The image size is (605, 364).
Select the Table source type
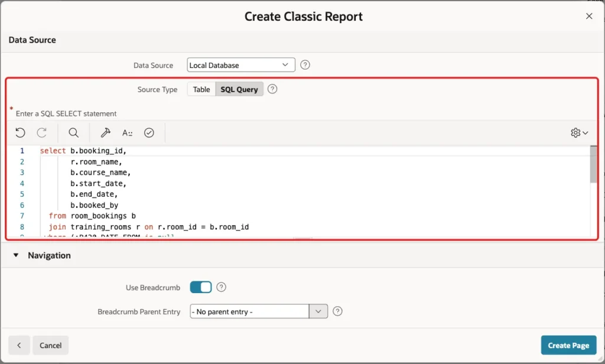point(201,89)
